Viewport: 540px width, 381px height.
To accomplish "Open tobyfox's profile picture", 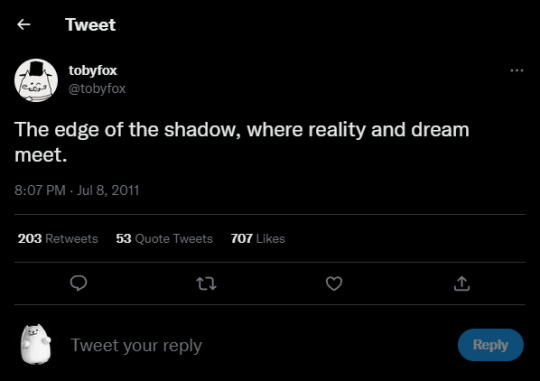I will click(x=36, y=80).
